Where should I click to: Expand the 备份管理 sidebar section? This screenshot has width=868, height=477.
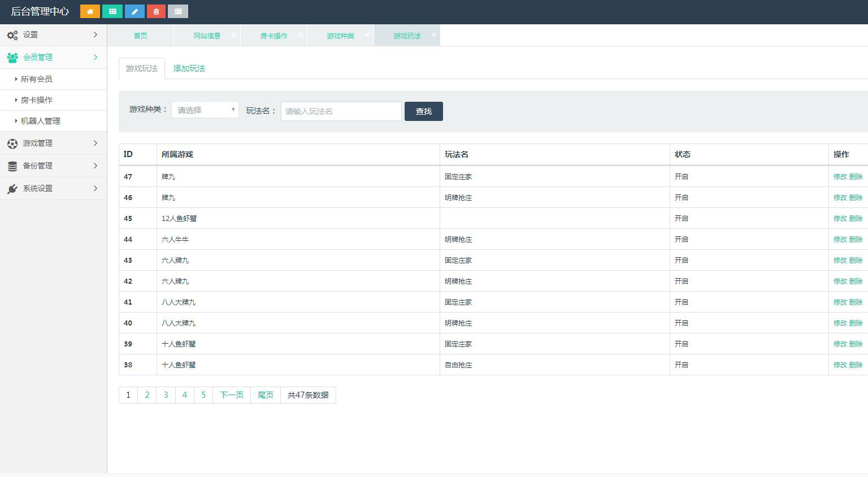(53, 166)
